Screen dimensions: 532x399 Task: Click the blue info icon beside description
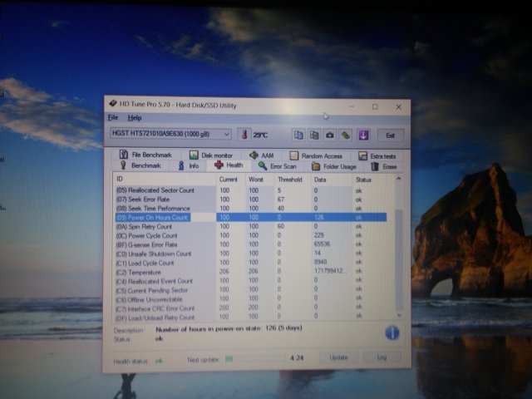tap(391, 332)
